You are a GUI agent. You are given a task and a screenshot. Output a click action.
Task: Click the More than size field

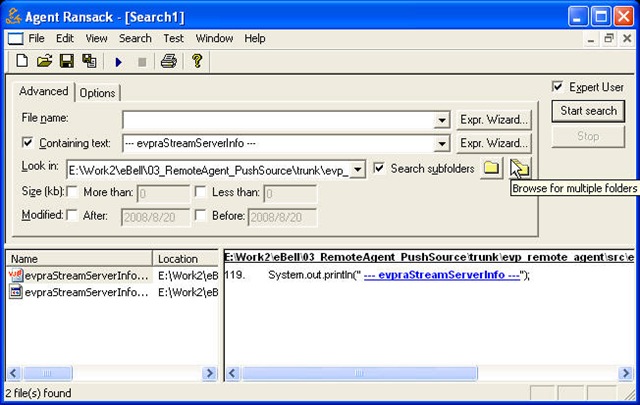[163, 194]
